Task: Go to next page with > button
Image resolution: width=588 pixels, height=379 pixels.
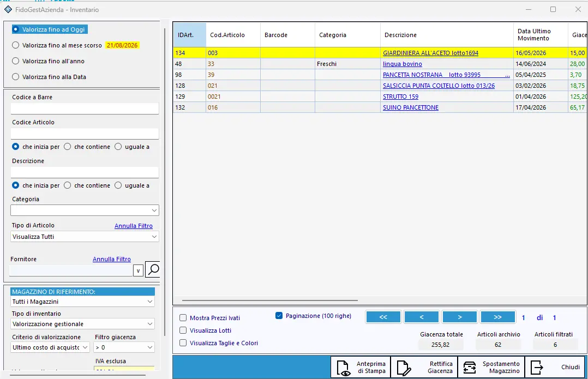Action: point(460,317)
